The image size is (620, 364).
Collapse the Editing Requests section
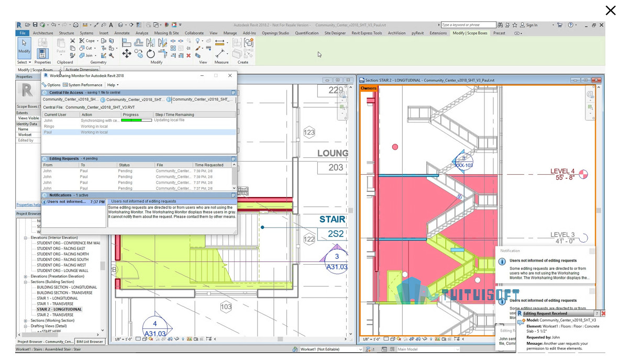click(x=45, y=158)
